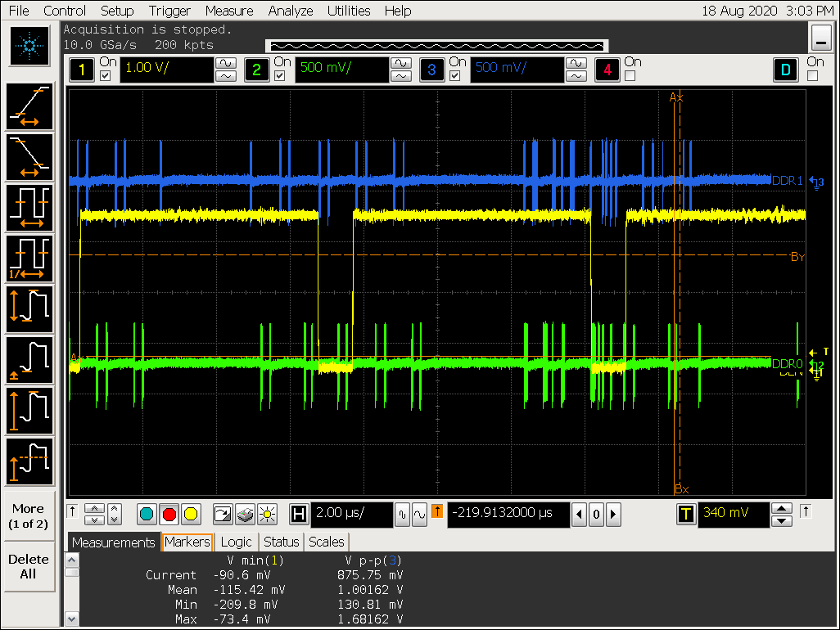This screenshot has height=630, width=840.
Task: Toggle the channel 2 On checkbox
Action: 280,76
